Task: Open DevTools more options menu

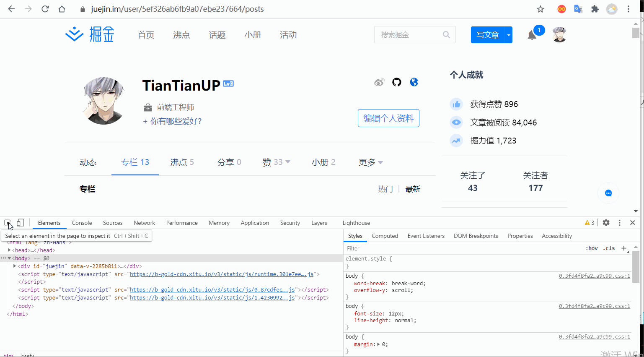Action: (620, 223)
